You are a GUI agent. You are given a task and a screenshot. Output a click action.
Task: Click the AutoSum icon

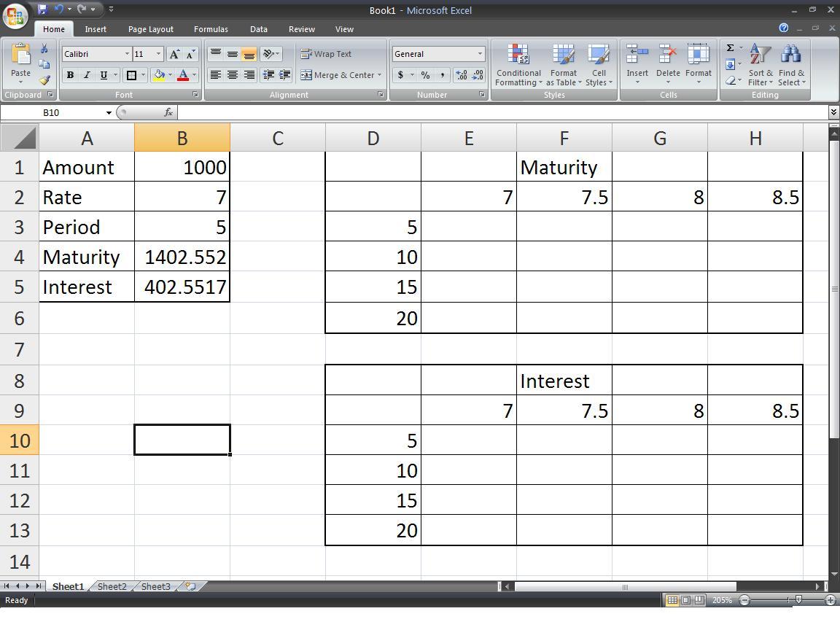[x=730, y=46]
